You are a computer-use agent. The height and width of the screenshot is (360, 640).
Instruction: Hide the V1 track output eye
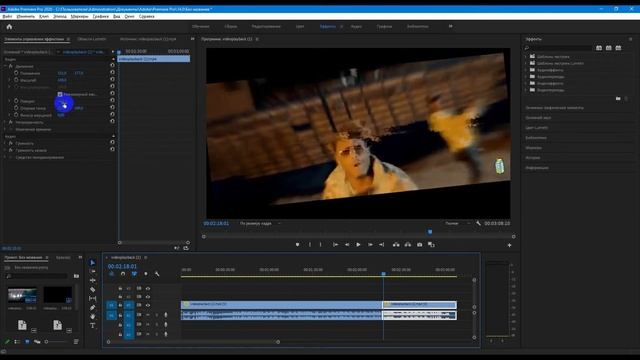pos(148,305)
